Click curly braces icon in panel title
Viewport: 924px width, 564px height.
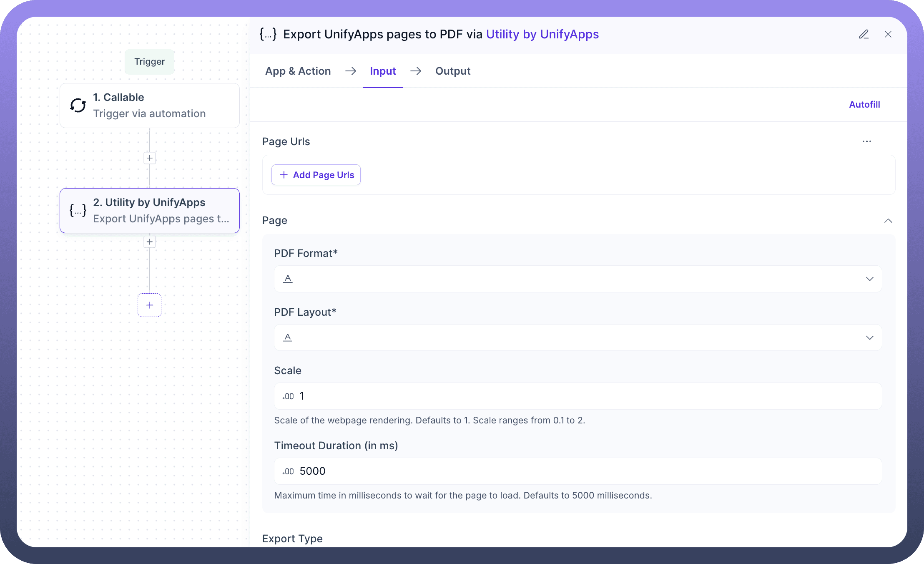click(x=268, y=34)
